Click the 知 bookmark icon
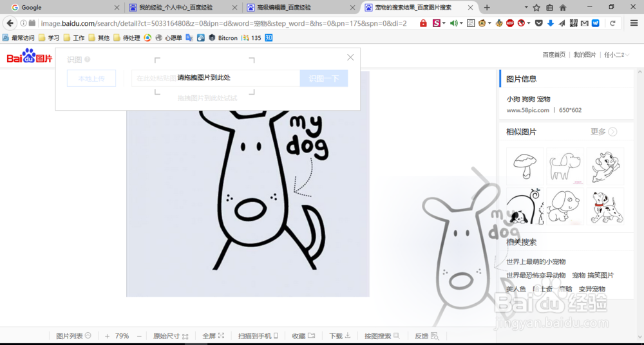The image size is (644, 345). coord(269,38)
